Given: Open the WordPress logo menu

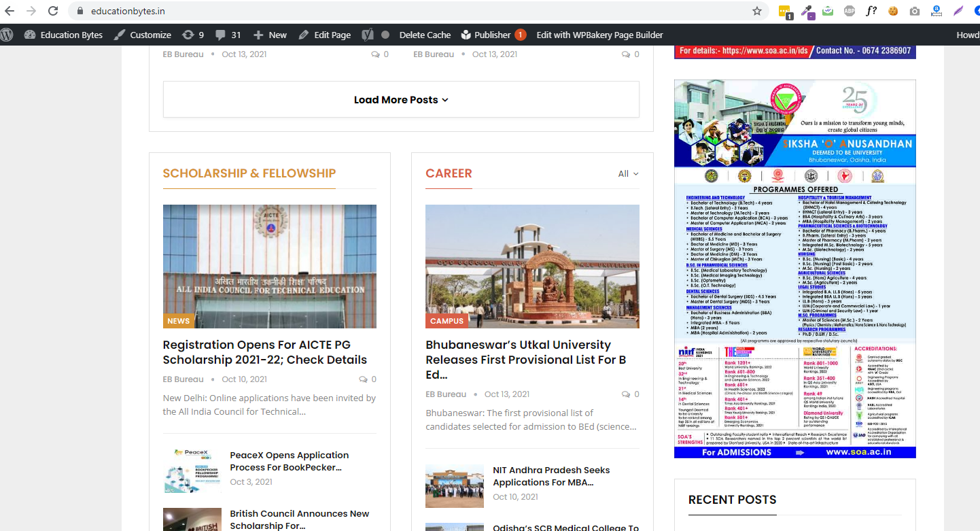Looking at the screenshot, I should [x=7, y=35].
